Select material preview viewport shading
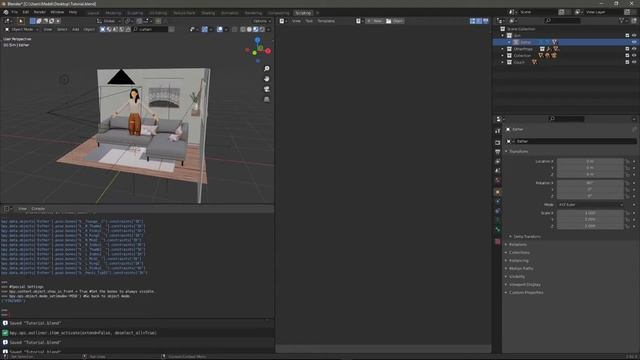640x360 pixels. [256, 29]
